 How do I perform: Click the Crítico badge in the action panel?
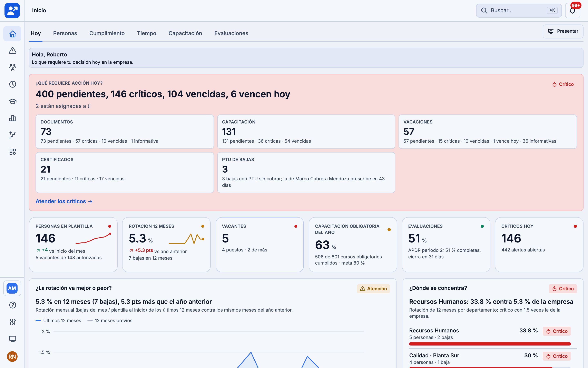click(x=563, y=84)
